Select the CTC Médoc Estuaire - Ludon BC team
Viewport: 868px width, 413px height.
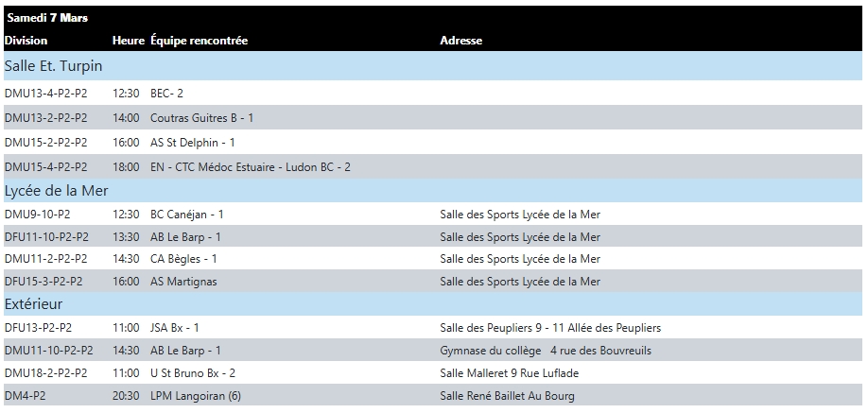pyautogui.click(x=251, y=167)
